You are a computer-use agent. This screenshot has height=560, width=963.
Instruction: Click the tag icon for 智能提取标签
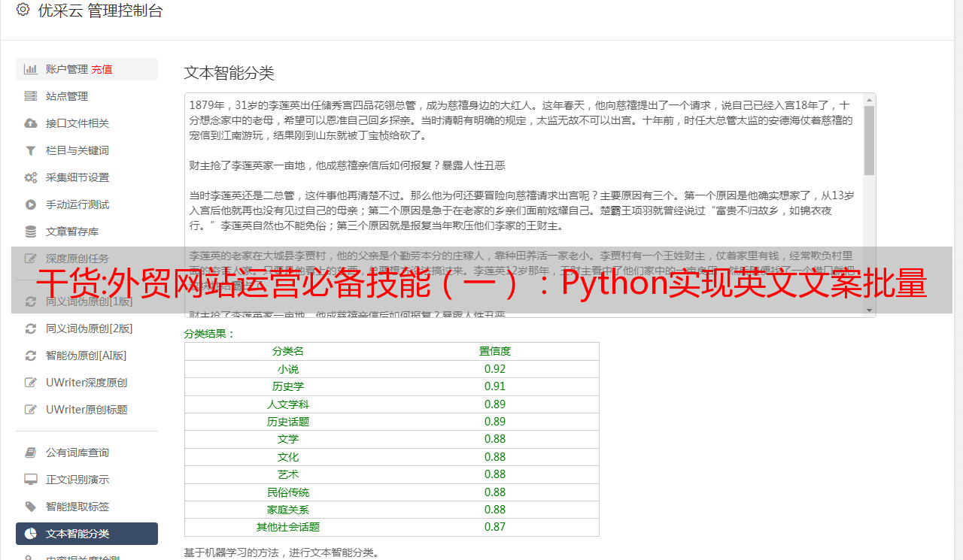coord(31,507)
